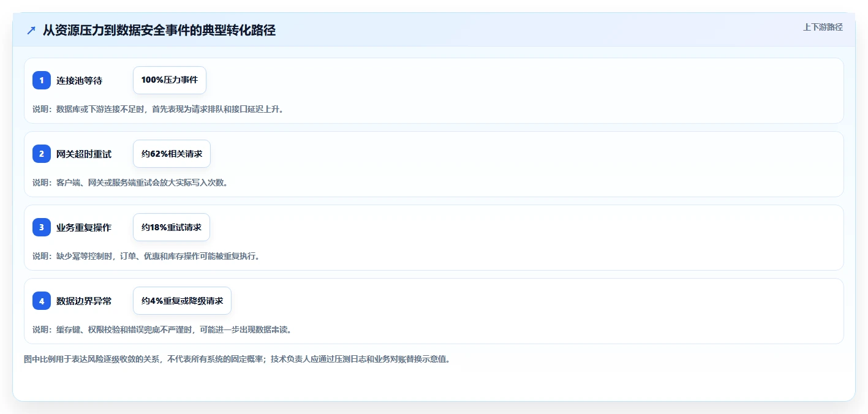
Task: Select the '100%压力事件' pill
Action: [170, 80]
